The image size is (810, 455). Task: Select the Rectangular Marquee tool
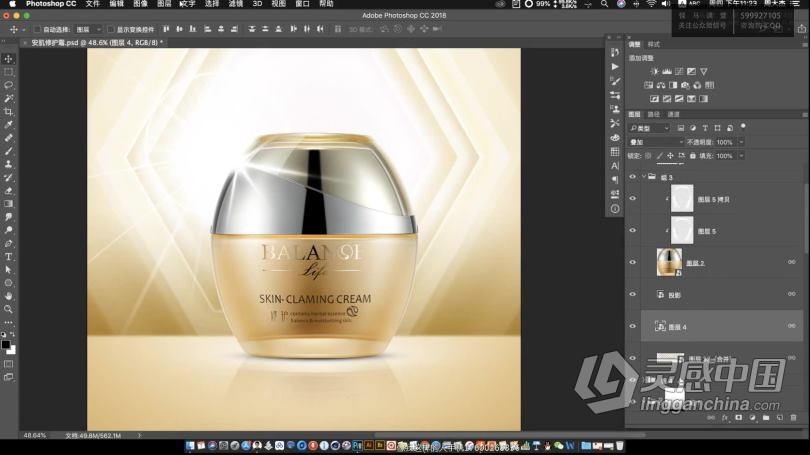click(9, 72)
